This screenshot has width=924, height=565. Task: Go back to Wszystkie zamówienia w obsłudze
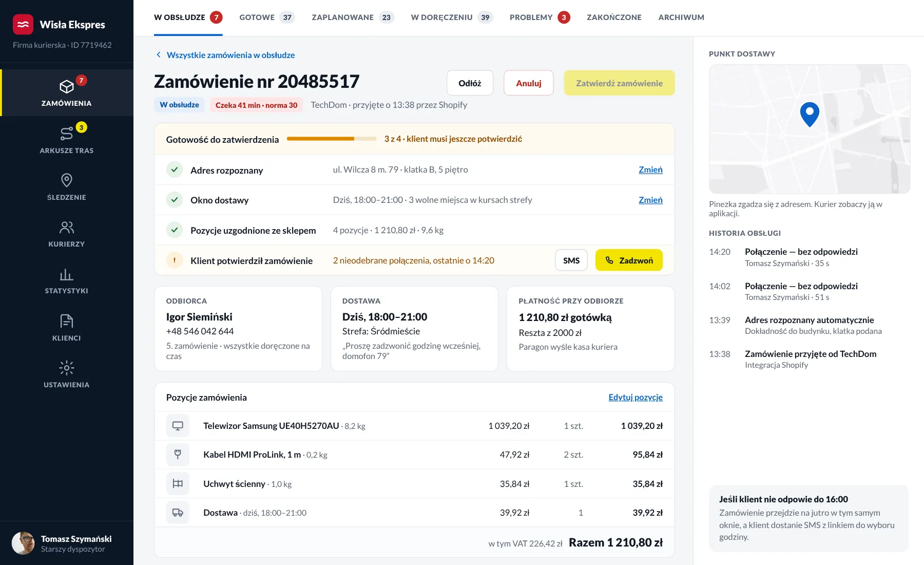pos(225,55)
